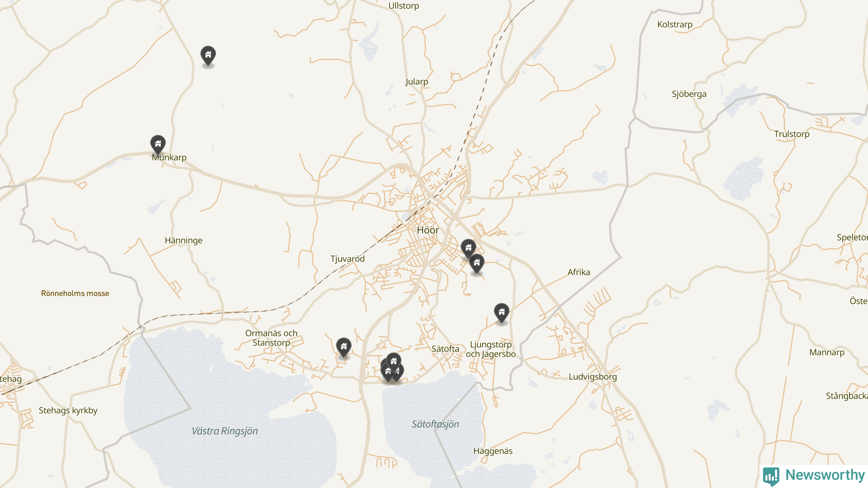Click the house marker north of Ljungstorp

[501, 312]
